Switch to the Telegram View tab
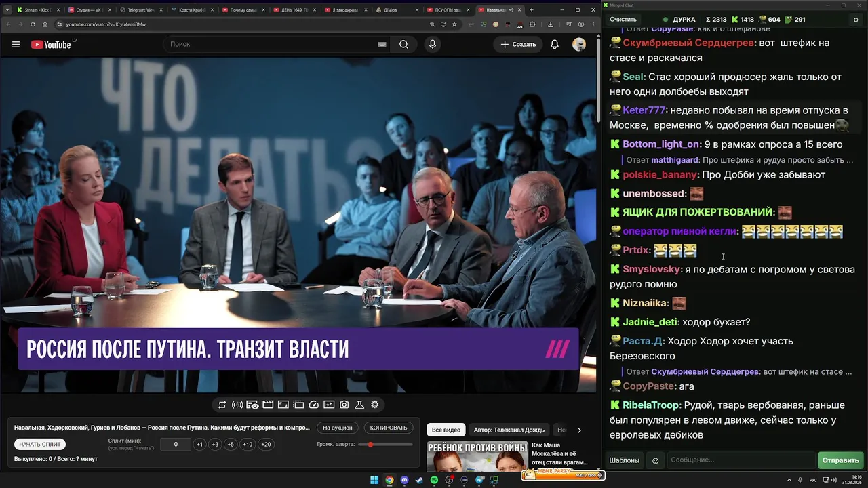This screenshot has width=868, height=488. tap(140, 10)
